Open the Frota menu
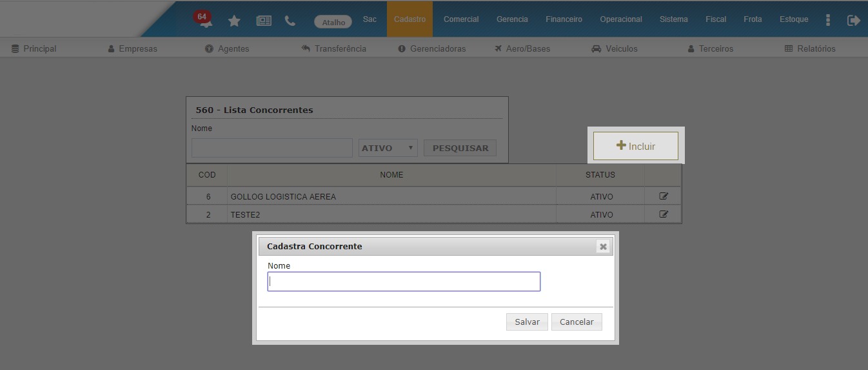This screenshot has height=370, width=868. coord(753,19)
